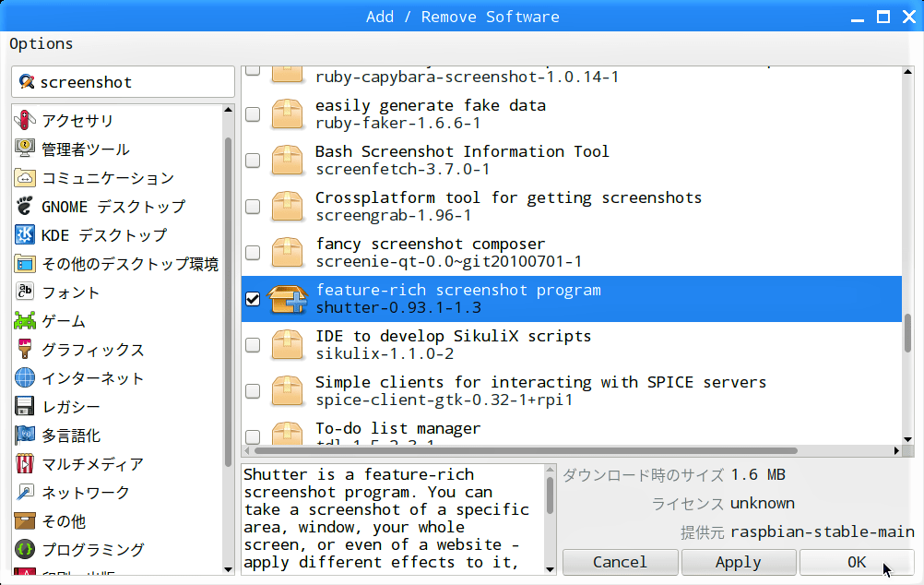
Task: Click the アクセサリ category icon
Action: click(25, 120)
